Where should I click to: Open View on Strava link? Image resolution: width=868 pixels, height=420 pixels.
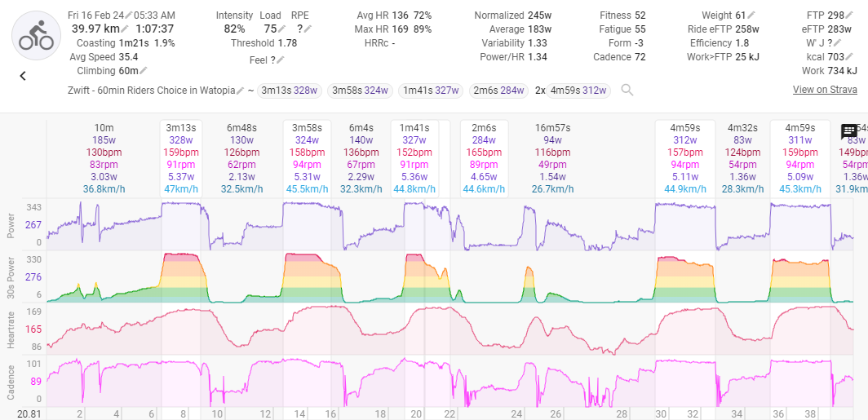point(825,90)
